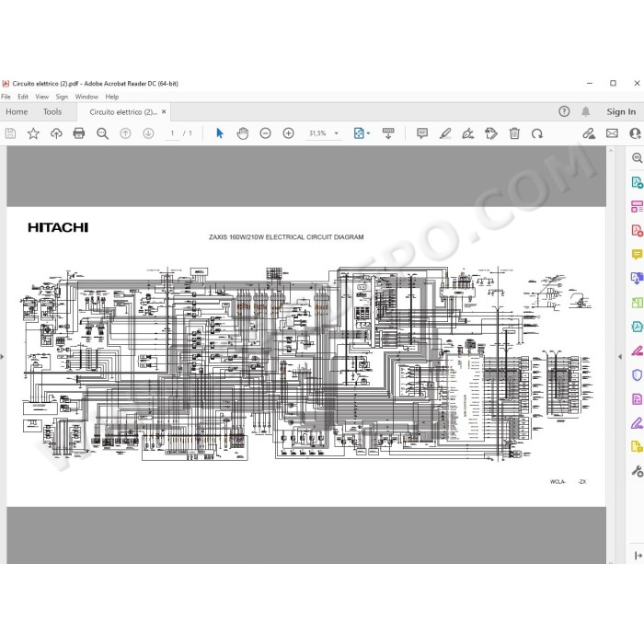Open the Protect shield tool in sidebar
Image resolution: width=644 pixels, height=644 pixels.
pos(637,375)
